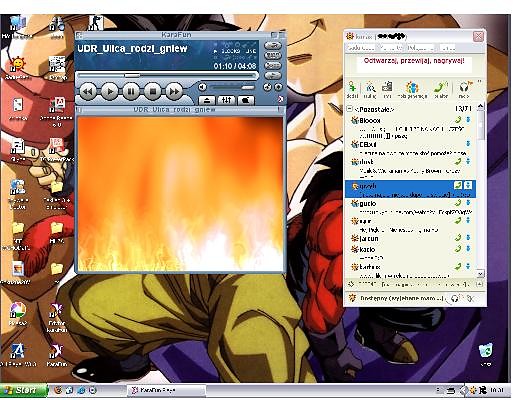
Task: Skip to next track in KaraFun
Action: tap(174, 91)
